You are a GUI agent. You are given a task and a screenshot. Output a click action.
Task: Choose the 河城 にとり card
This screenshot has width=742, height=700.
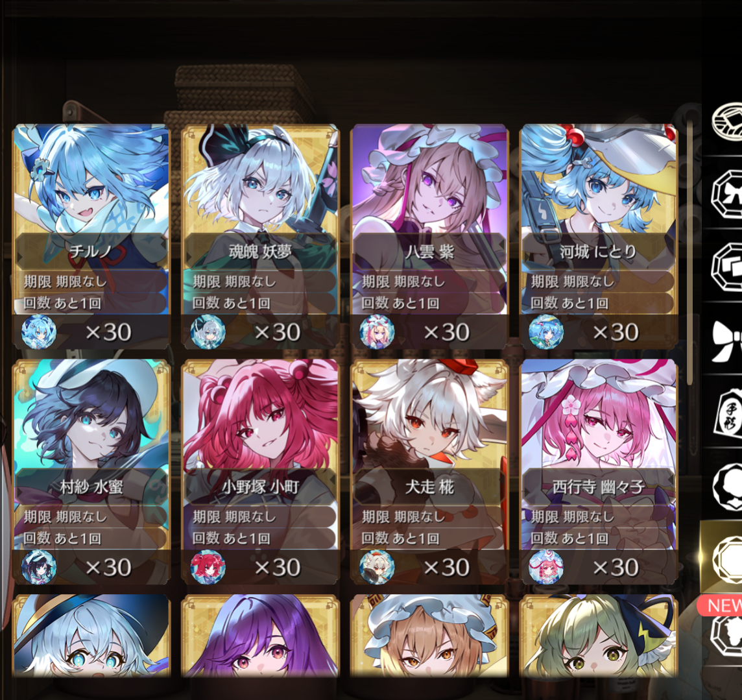[x=599, y=237]
